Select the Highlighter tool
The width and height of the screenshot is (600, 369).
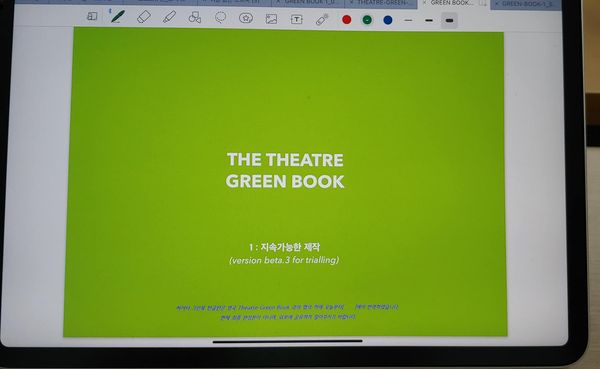tap(169, 17)
